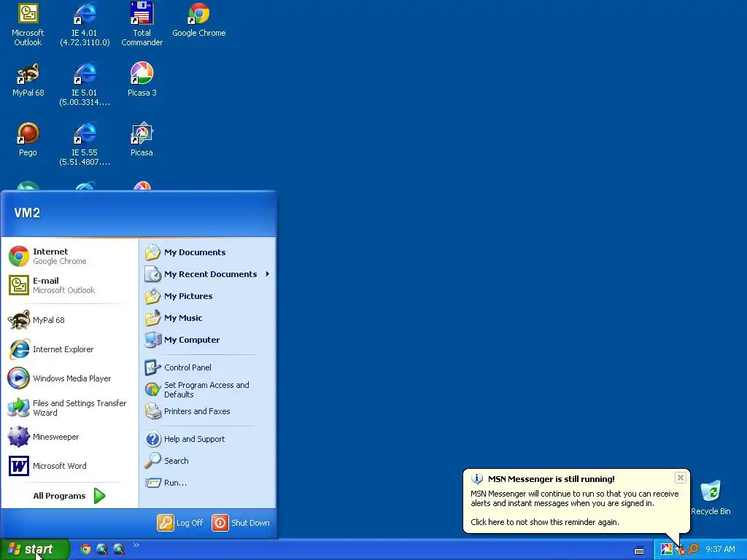Click the orange magnifier tray icon
Viewport: 747px width, 560px height.
click(693, 549)
